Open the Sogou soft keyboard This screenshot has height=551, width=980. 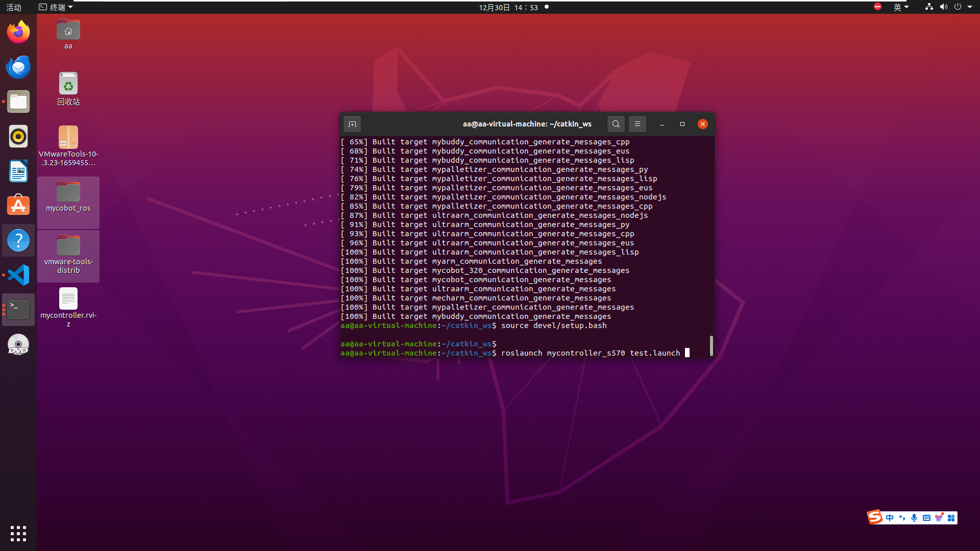point(926,518)
